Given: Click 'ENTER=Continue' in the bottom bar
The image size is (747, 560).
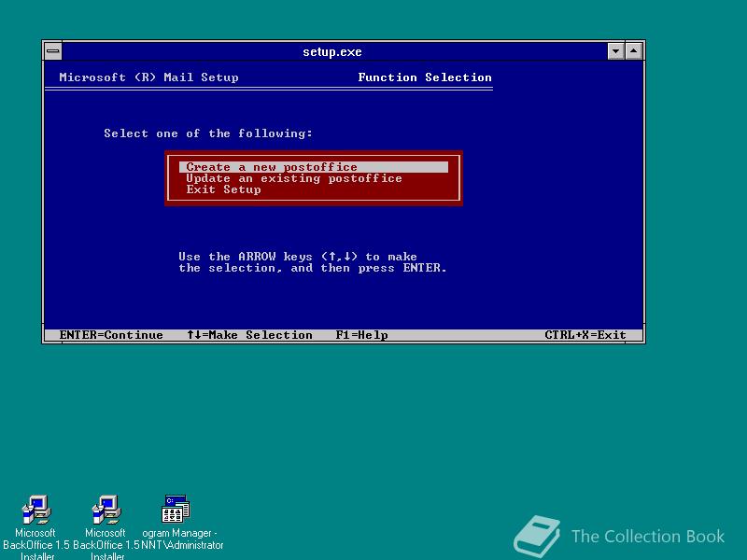Looking at the screenshot, I should pyautogui.click(x=111, y=335).
